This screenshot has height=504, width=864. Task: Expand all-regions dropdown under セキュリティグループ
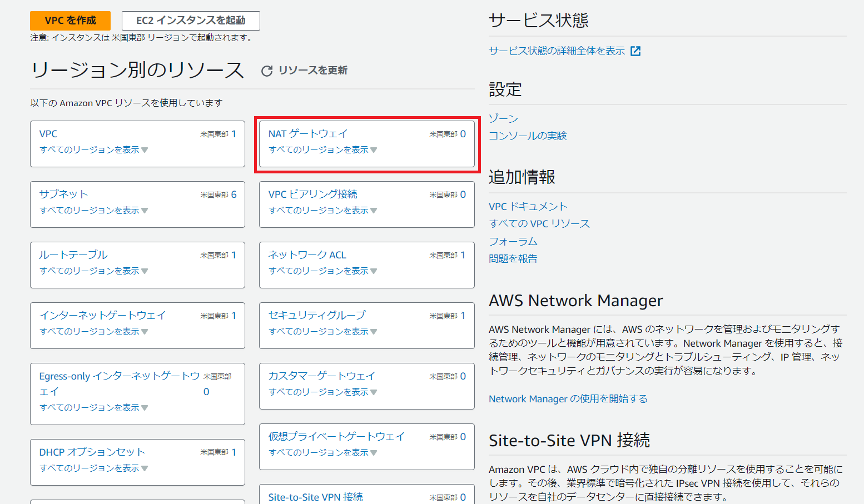tap(322, 332)
